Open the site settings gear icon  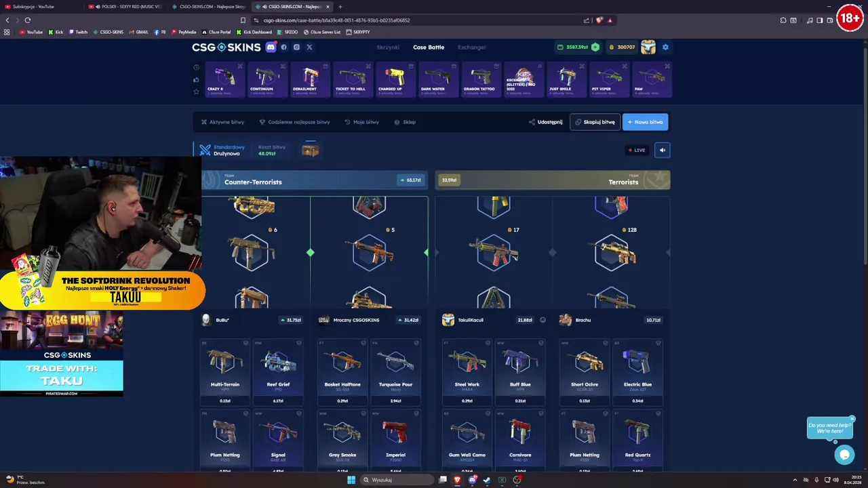(665, 47)
